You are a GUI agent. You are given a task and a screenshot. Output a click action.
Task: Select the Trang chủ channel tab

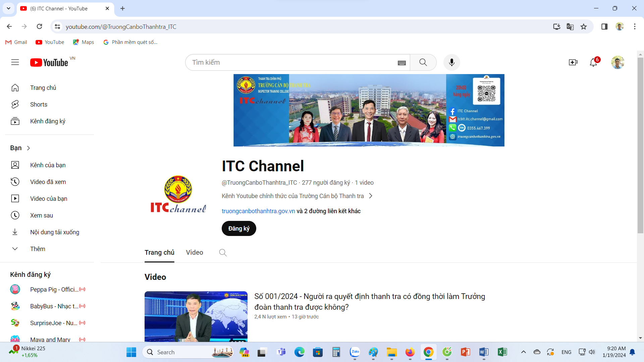159,253
